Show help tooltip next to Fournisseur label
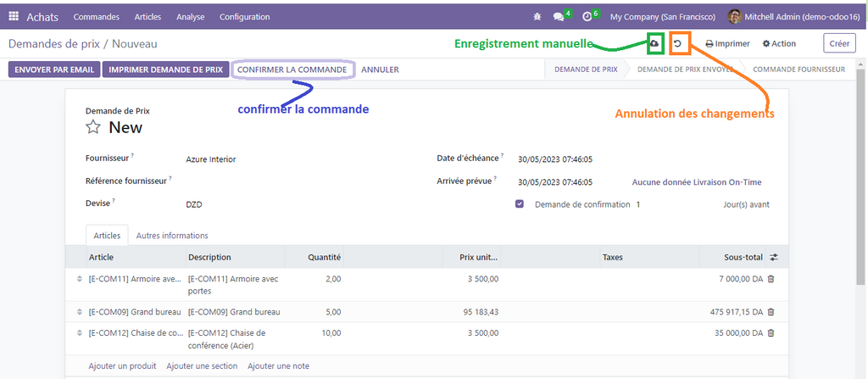Screen dimensions: 868x379 click(132, 156)
